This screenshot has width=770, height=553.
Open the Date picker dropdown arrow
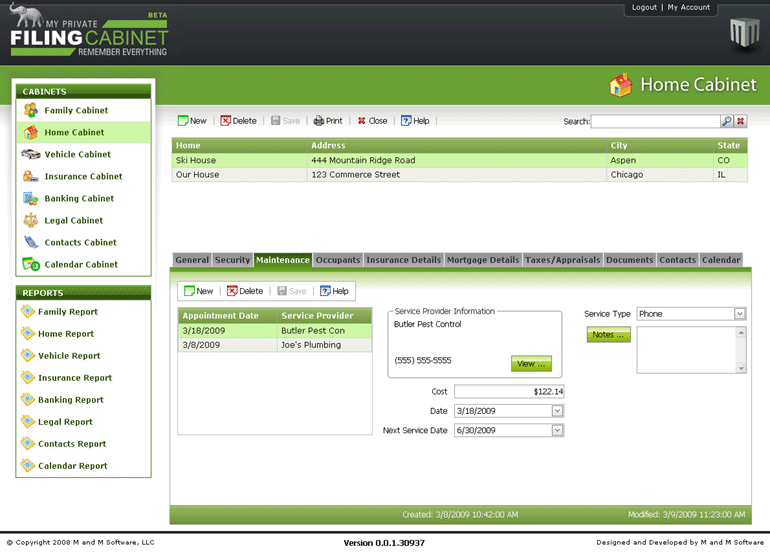[x=557, y=411]
